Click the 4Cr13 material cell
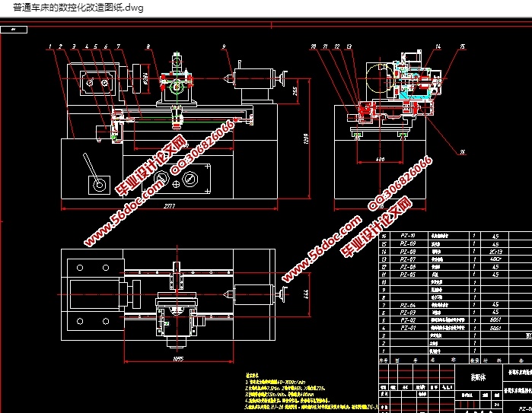Image resolution: width=532 pixels, height=413 pixels. pos(495,252)
